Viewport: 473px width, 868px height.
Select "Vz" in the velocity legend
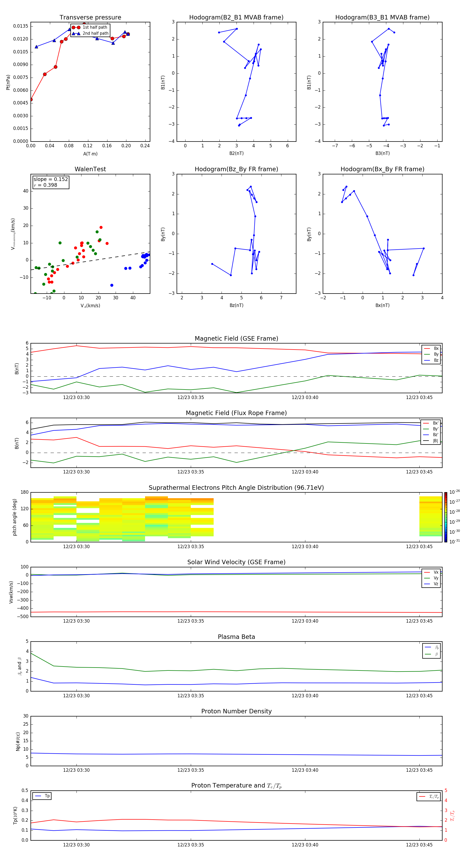pyautogui.click(x=431, y=584)
